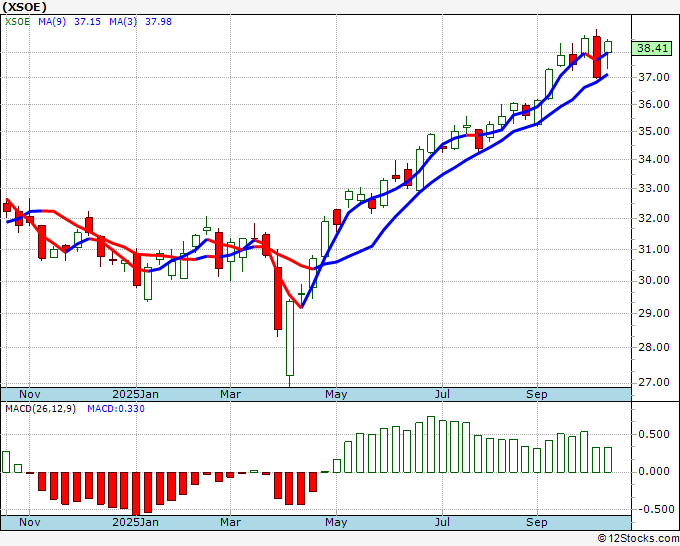Click Nov on the MACD panel time axis
Screen dimensions: 680x546
point(29,522)
